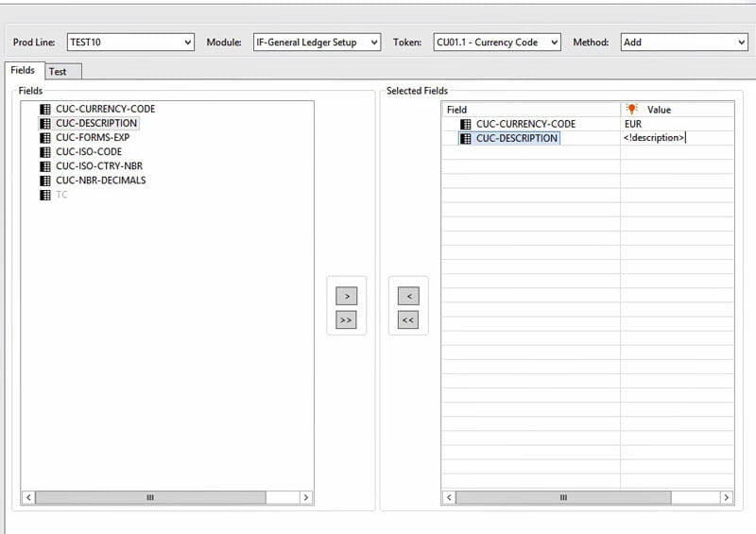
Task: Open the Prod Line dropdown
Action: click(130, 42)
